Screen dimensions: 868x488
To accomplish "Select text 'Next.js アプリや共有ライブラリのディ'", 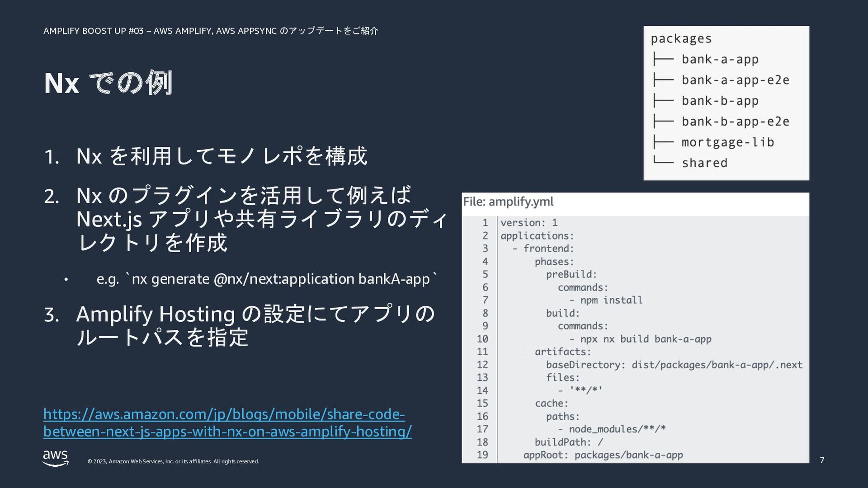I will pyautogui.click(x=262, y=219).
